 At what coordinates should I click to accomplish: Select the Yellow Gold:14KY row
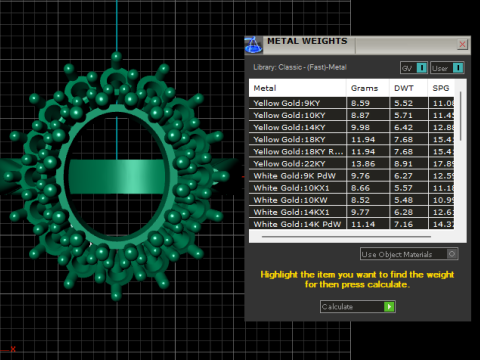click(x=352, y=127)
